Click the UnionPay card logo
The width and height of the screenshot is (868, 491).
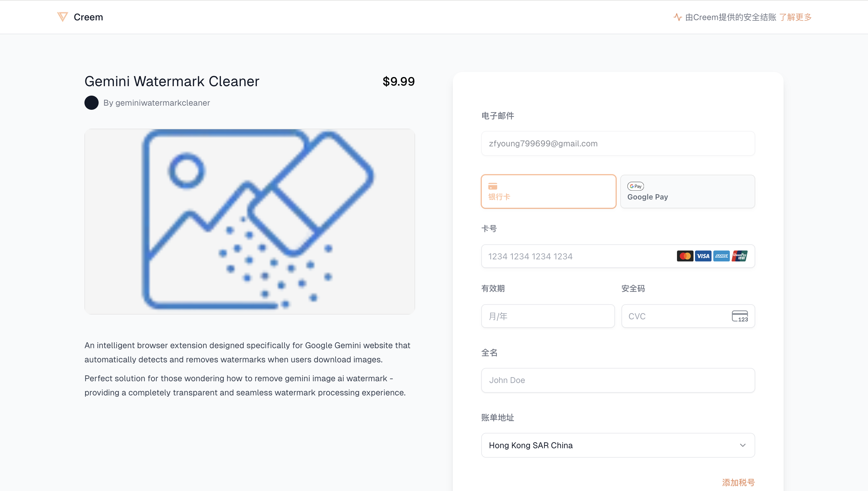point(740,256)
